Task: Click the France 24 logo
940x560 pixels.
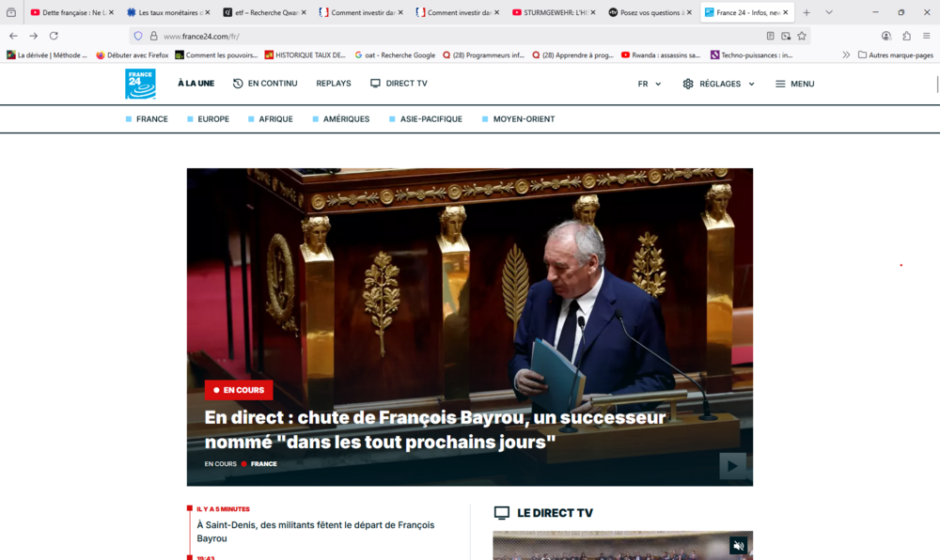Action: click(x=140, y=84)
